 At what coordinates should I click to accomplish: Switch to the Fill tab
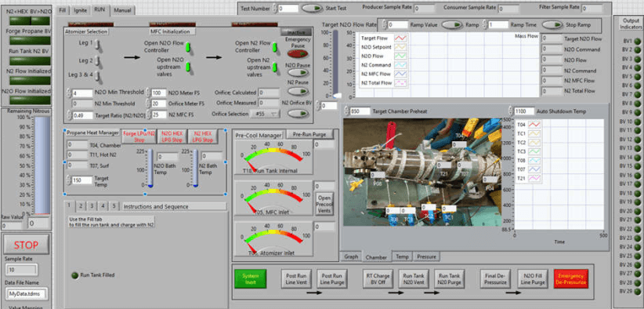point(63,9)
